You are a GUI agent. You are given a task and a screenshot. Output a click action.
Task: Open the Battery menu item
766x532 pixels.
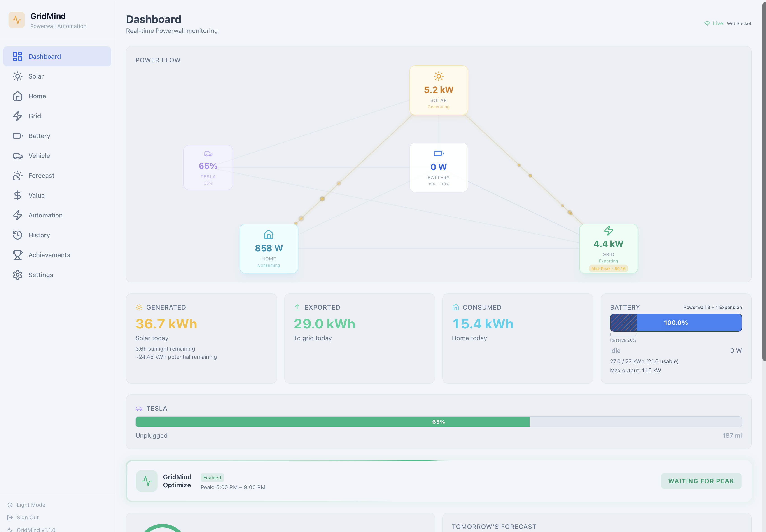[x=39, y=136]
